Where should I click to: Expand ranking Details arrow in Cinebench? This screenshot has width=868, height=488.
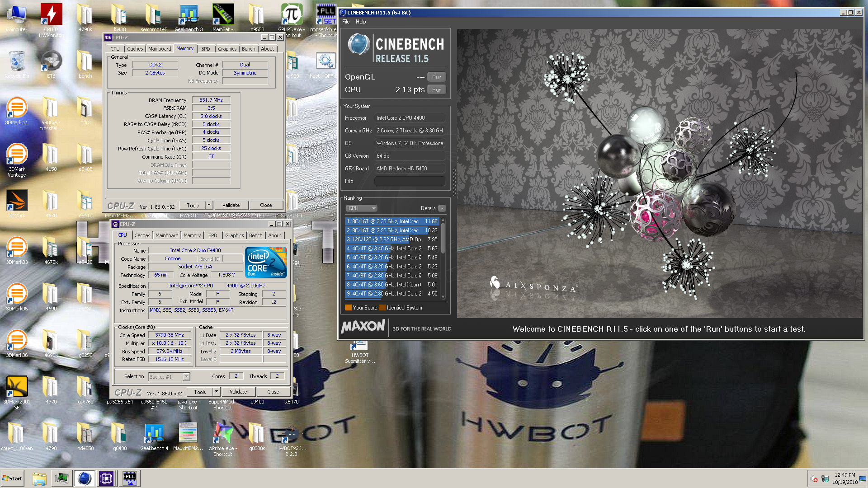pos(442,208)
